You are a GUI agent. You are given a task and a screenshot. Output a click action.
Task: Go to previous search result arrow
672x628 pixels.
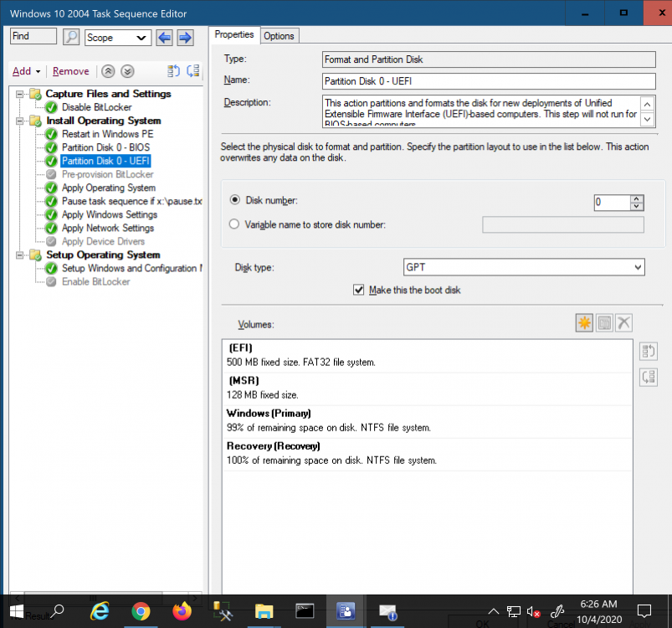click(165, 37)
